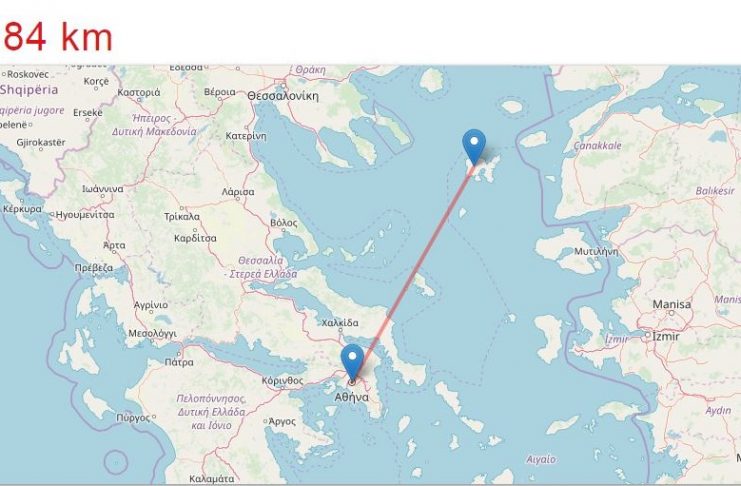Click the Θεσσαλονίκη city label
Viewport: 741px width, 486px height.
[283, 96]
